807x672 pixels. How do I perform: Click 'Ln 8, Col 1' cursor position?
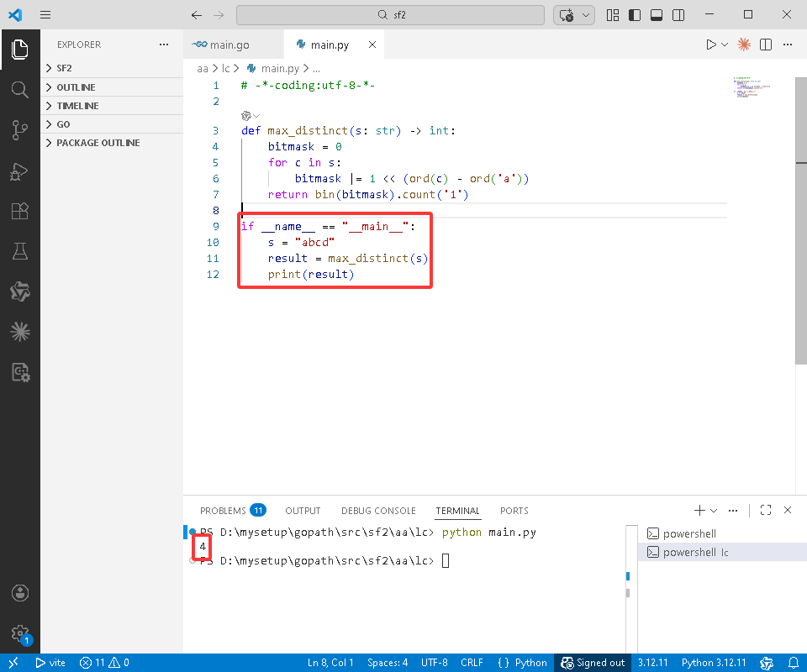click(330, 663)
